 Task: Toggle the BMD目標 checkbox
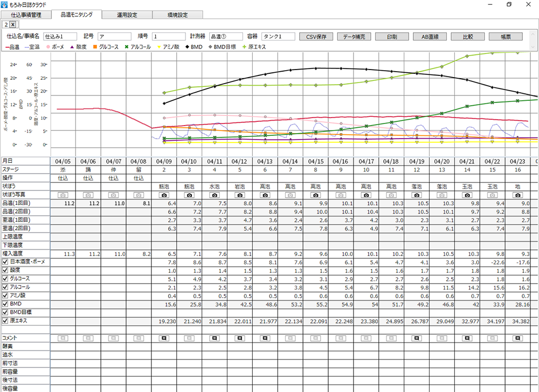(5, 312)
